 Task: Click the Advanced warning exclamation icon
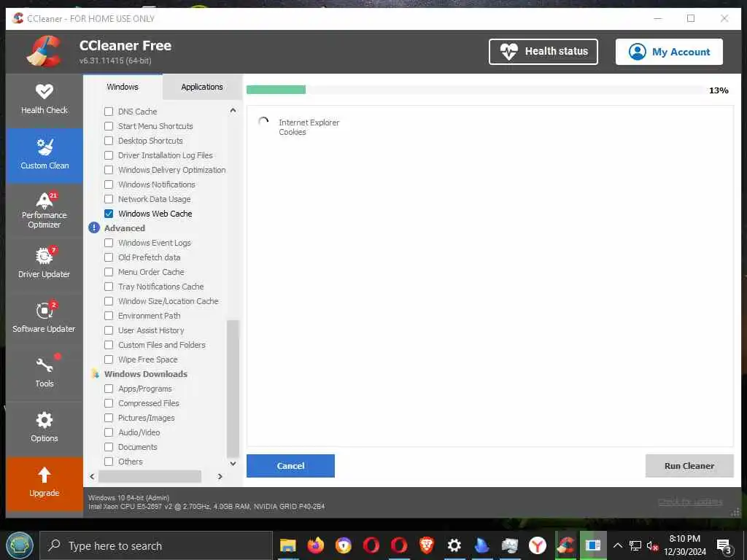point(94,228)
